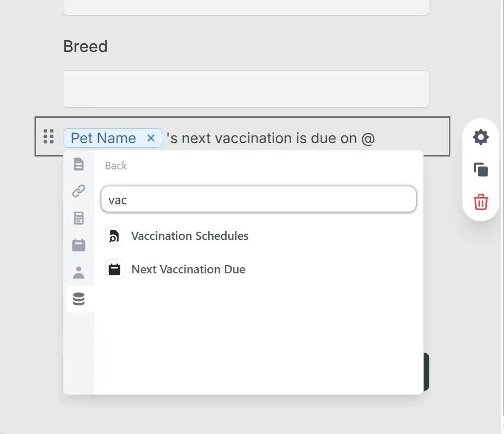This screenshot has height=434, width=504.
Task: Open the date fields calendar icon
Action: coord(78,245)
